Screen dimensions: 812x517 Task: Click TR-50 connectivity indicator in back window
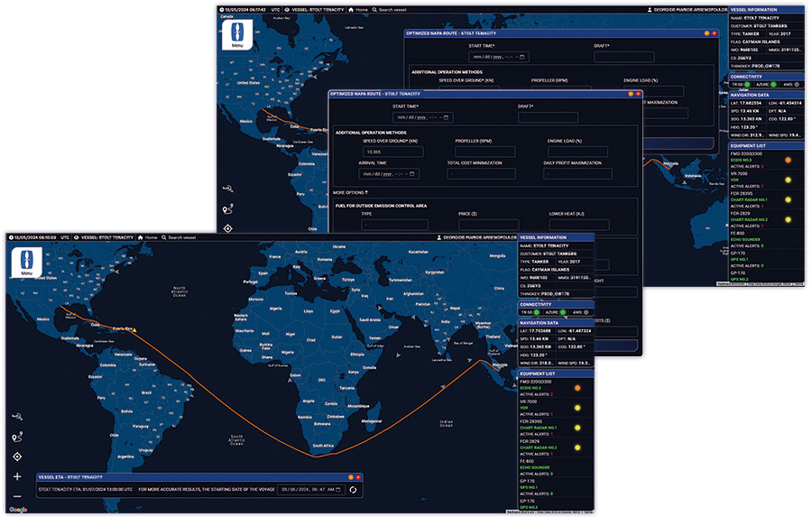[747, 85]
